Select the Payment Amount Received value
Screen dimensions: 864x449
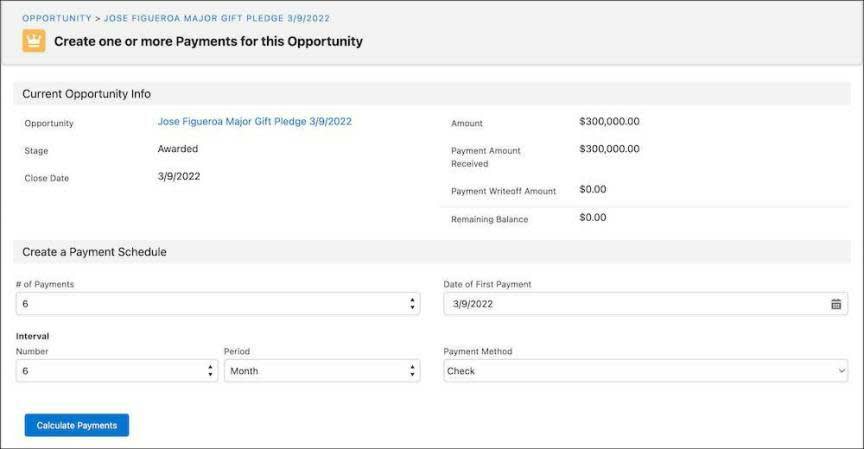(x=609, y=149)
